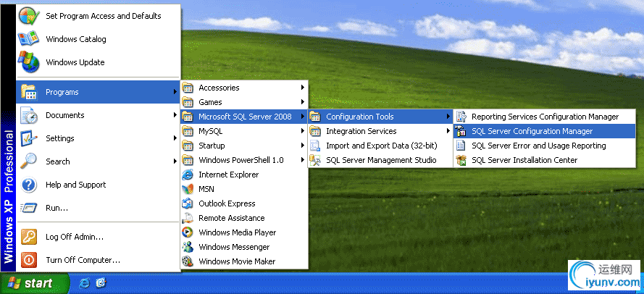Click the Windows Movie Maker icon

coord(188,261)
